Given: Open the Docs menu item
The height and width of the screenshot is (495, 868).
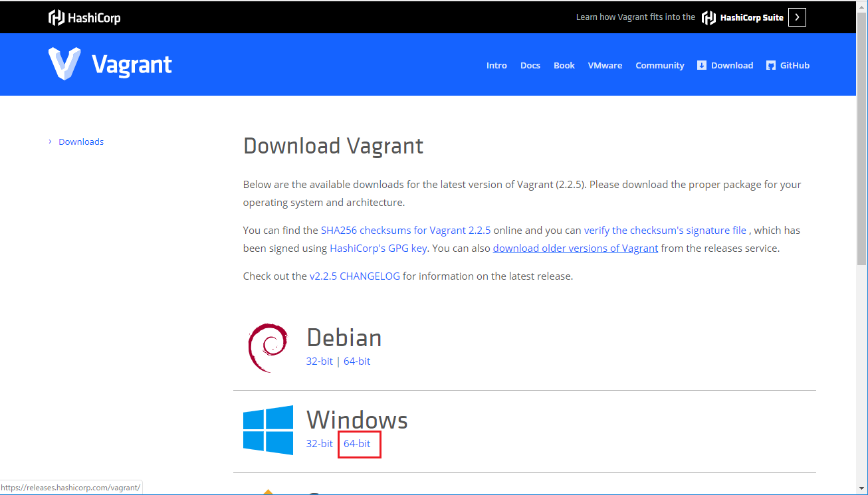Looking at the screenshot, I should pyautogui.click(x=530, y=65).
